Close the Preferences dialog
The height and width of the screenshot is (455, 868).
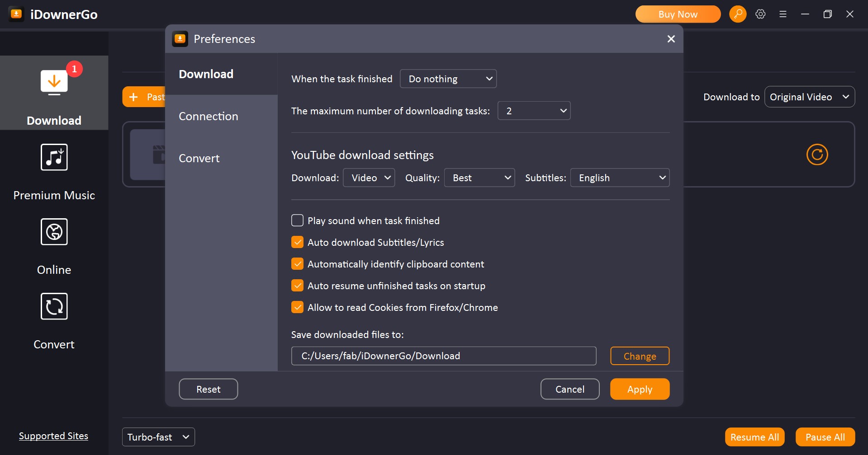(671, 39)
